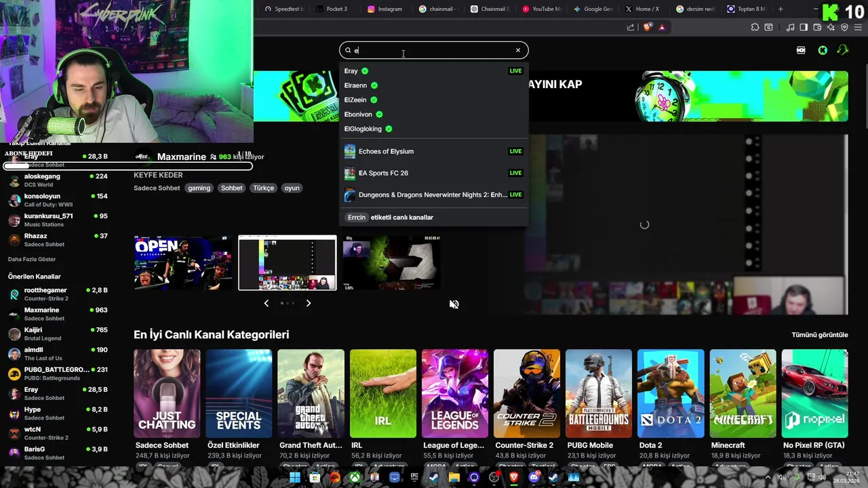Select Eray from search suggestions
The image size is (868, 488).
pyautogui.click(x=433, y=70)
